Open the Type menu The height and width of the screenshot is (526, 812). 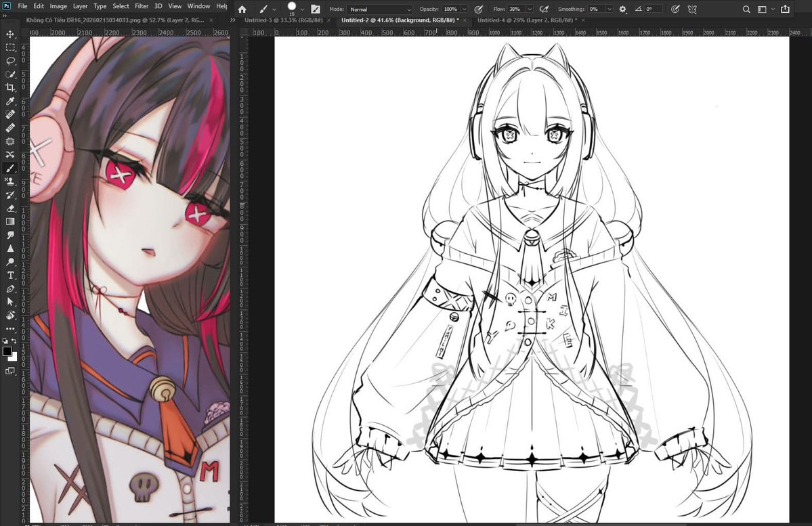(x=100, y=6)
